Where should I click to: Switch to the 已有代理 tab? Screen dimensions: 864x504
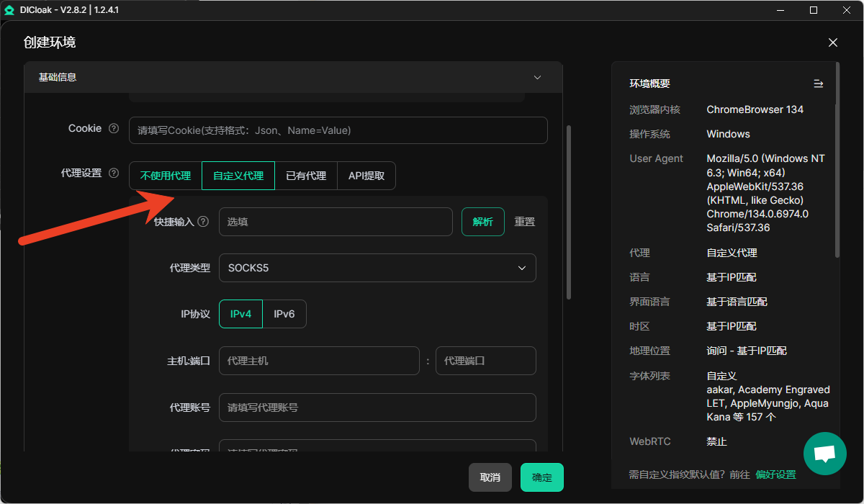306,176
